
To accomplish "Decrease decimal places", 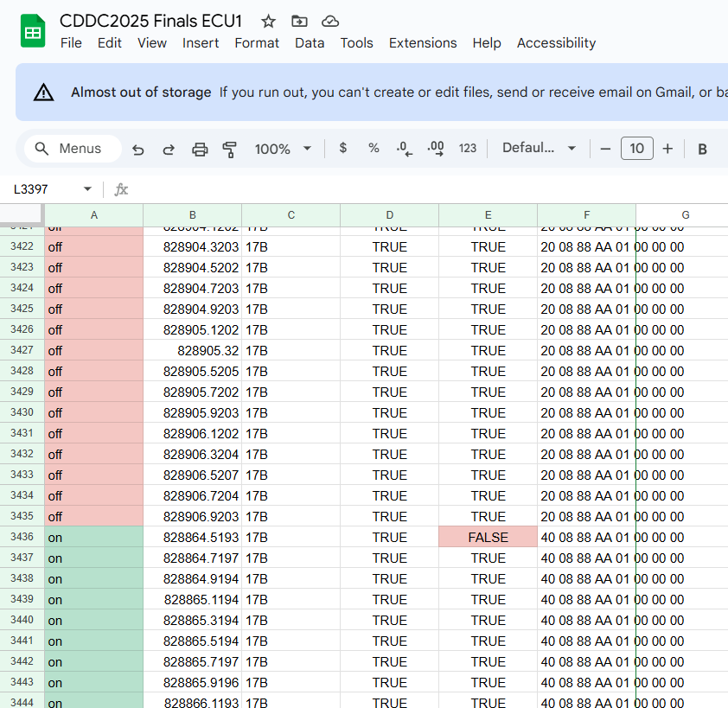I will [404, 149].
